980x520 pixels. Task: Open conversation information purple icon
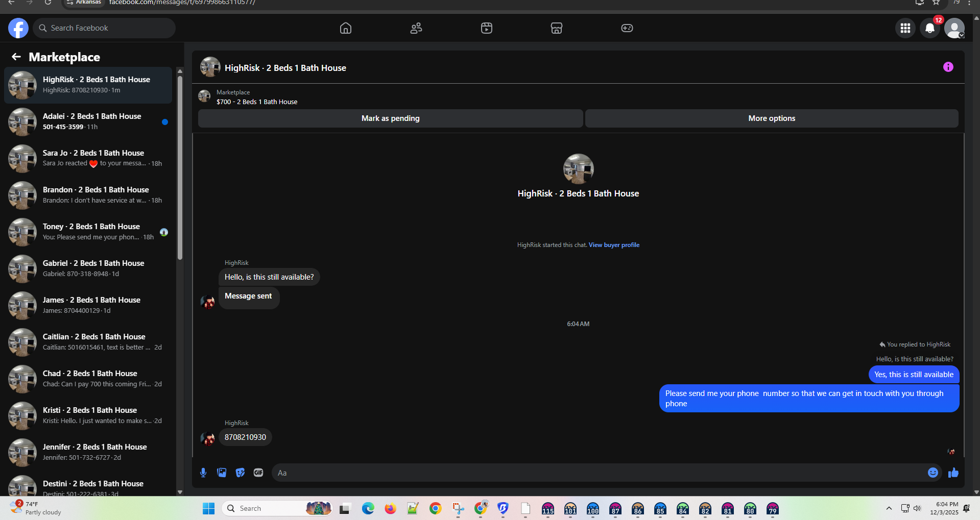pos(948,67)
